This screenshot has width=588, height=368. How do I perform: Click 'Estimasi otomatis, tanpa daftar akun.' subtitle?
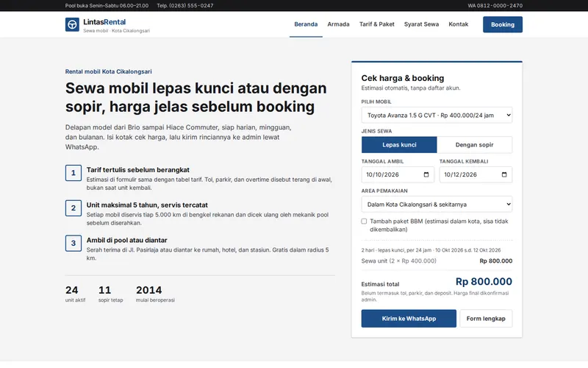[411, 88]
